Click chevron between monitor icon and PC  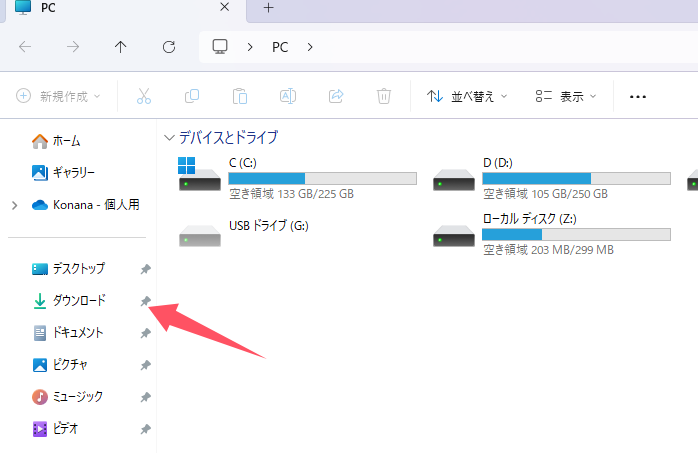[250, 47]
